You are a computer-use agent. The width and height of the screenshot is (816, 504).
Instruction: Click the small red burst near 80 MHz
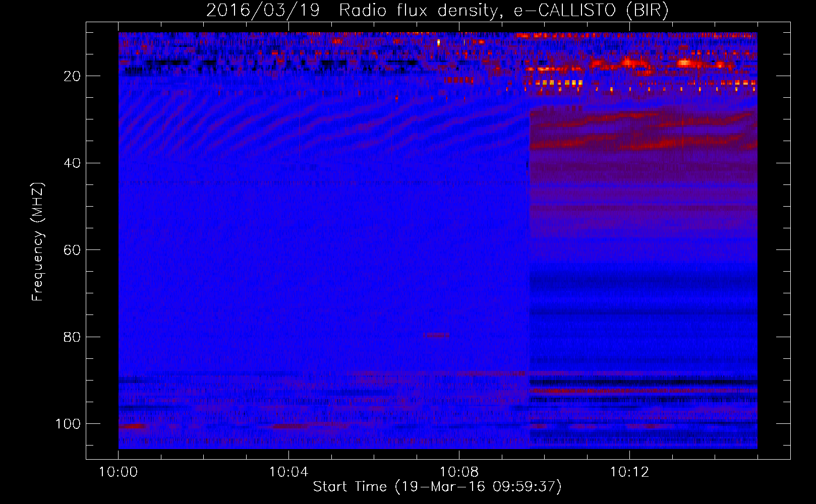[x=436, y=335]
